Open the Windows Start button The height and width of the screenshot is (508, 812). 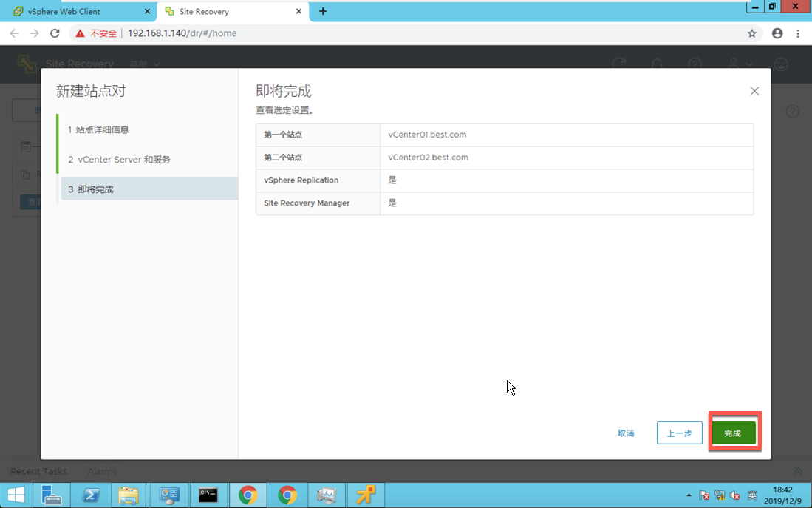[16, 495]
